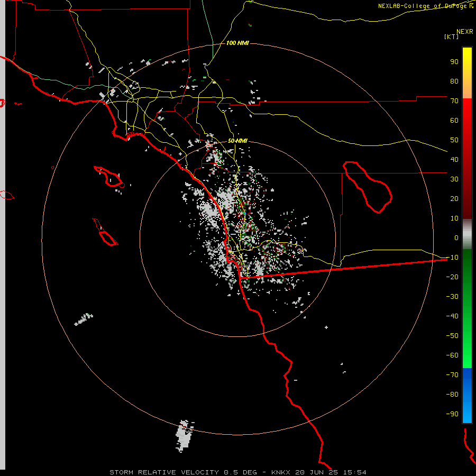The height and width of the screenshot is (476, 476).
Task: Click the positive 30 scale value
Action: pos(454,179)
